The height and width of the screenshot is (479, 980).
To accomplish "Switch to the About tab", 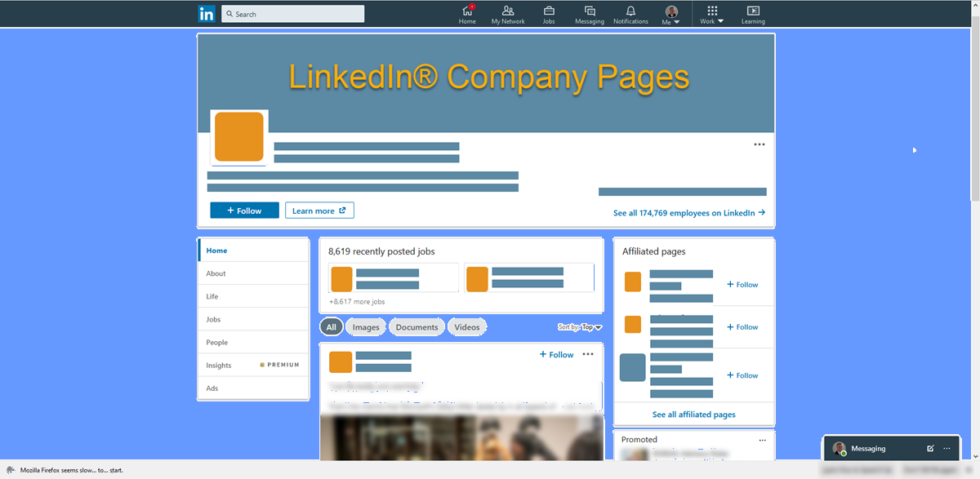I will 216,273.
